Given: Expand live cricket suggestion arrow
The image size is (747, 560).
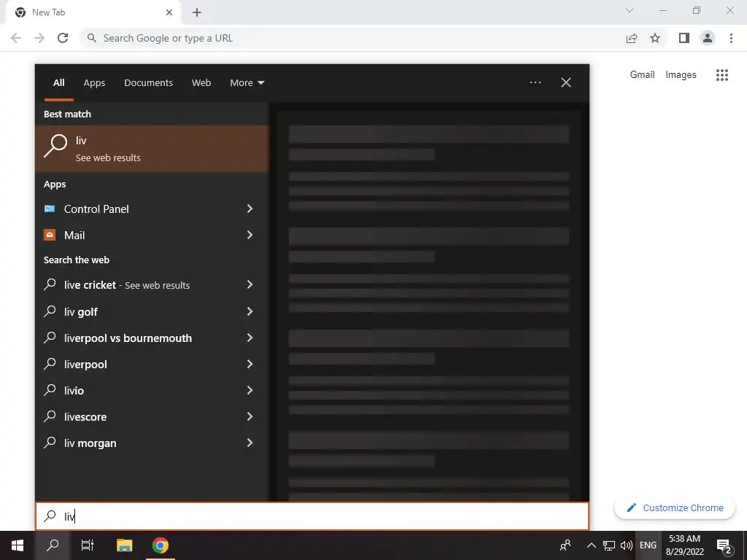Looking at the screenshot, I should tap(249, 285).
